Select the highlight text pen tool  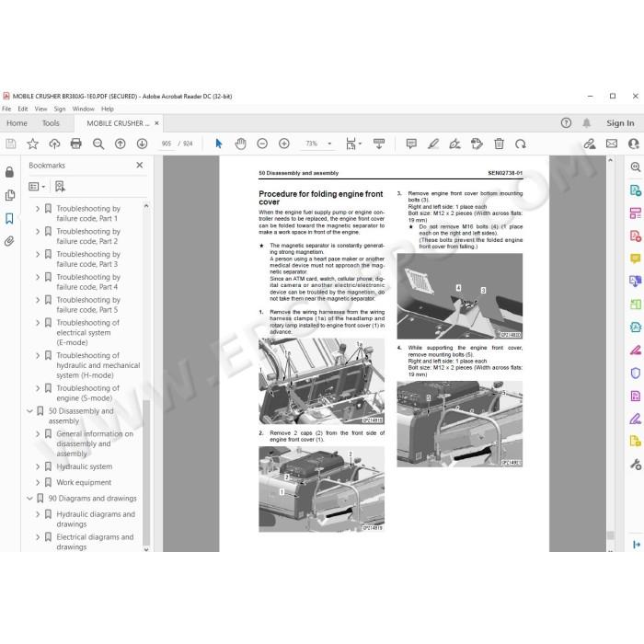pos(433,144)
